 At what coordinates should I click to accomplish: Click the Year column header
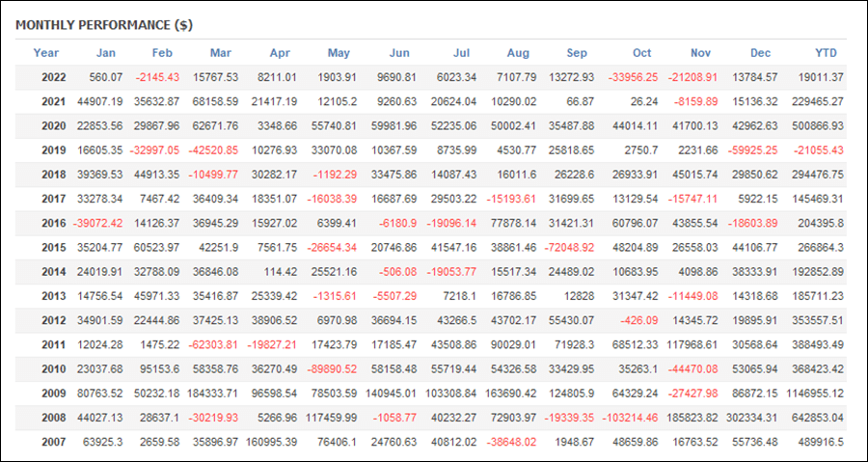click(46, 54)
